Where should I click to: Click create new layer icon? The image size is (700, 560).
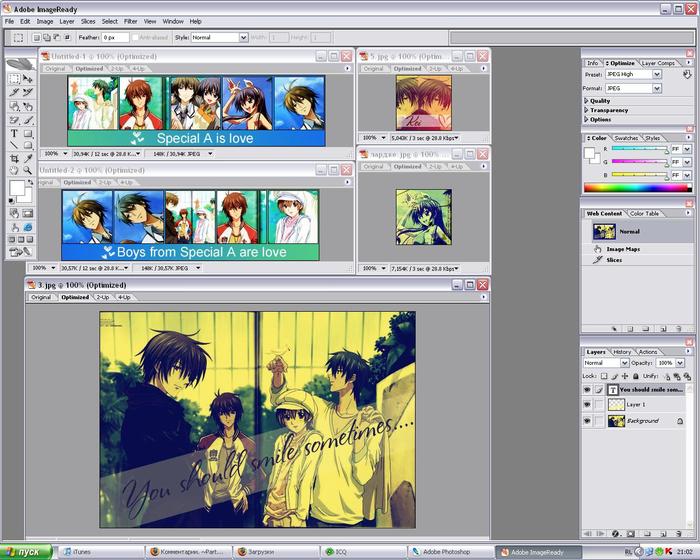pos(663,534)
